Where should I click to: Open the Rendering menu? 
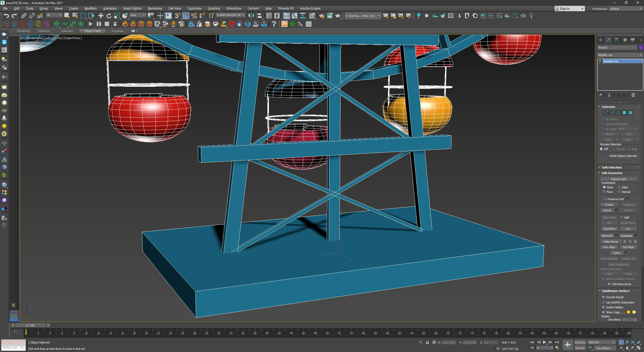(155, 9)
